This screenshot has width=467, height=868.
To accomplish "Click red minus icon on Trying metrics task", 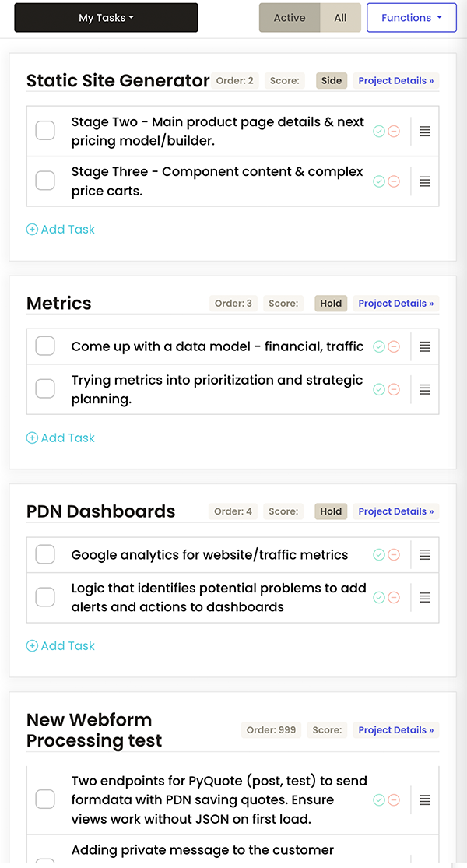I will click(x=394, y=388).
